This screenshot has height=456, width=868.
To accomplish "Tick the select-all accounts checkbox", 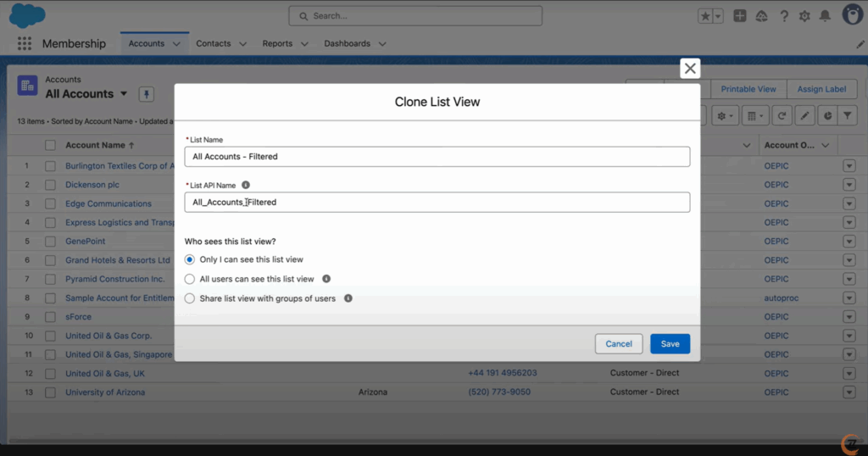I will coord(50,146).
